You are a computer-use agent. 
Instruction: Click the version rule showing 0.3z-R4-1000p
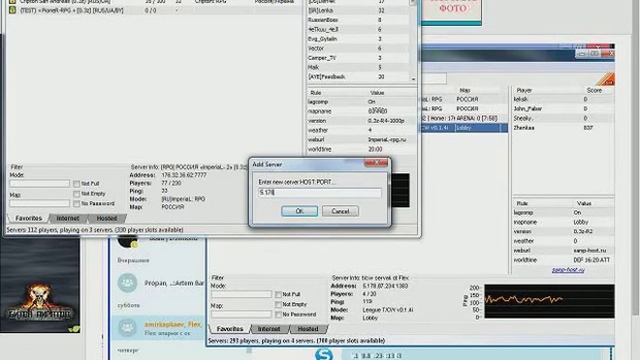click(361, 121)
